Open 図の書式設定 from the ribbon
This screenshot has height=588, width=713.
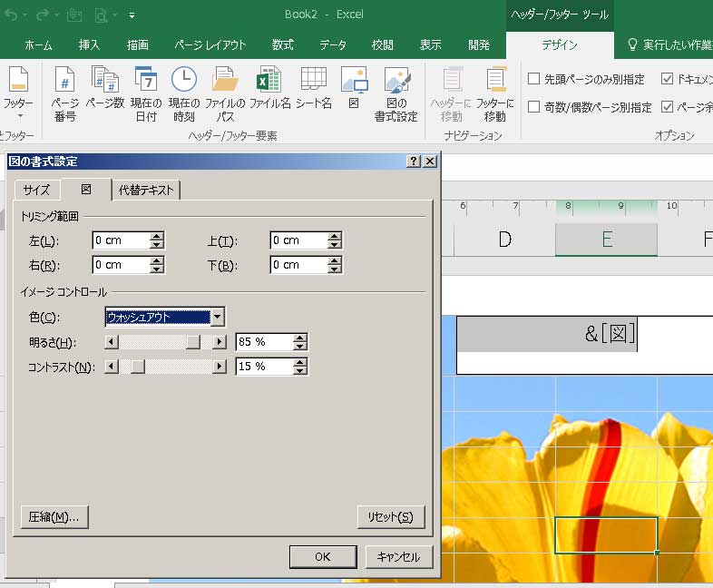click(x=396, y=93)
